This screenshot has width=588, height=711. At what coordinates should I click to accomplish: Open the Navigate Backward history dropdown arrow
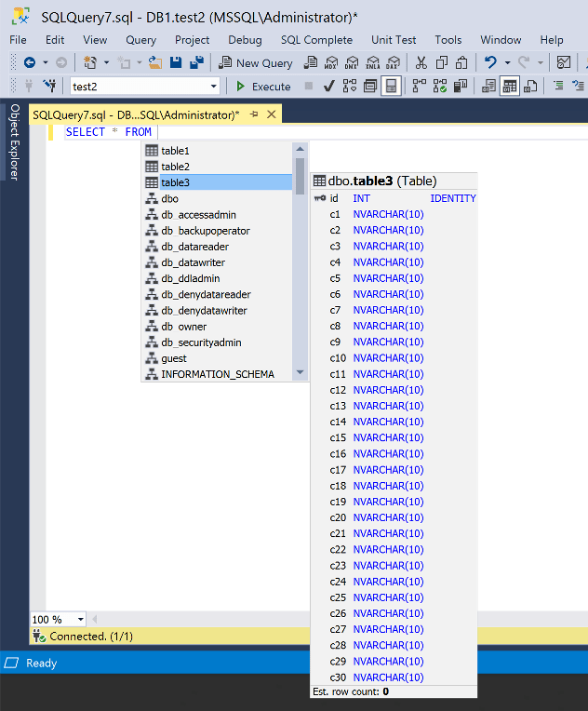click(46, 62)
